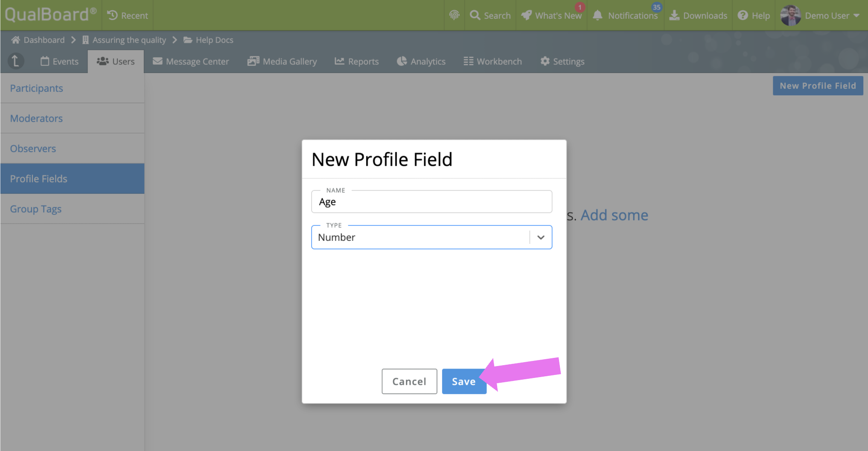
Task: Click the Name input field
Action: pos(431,202)
